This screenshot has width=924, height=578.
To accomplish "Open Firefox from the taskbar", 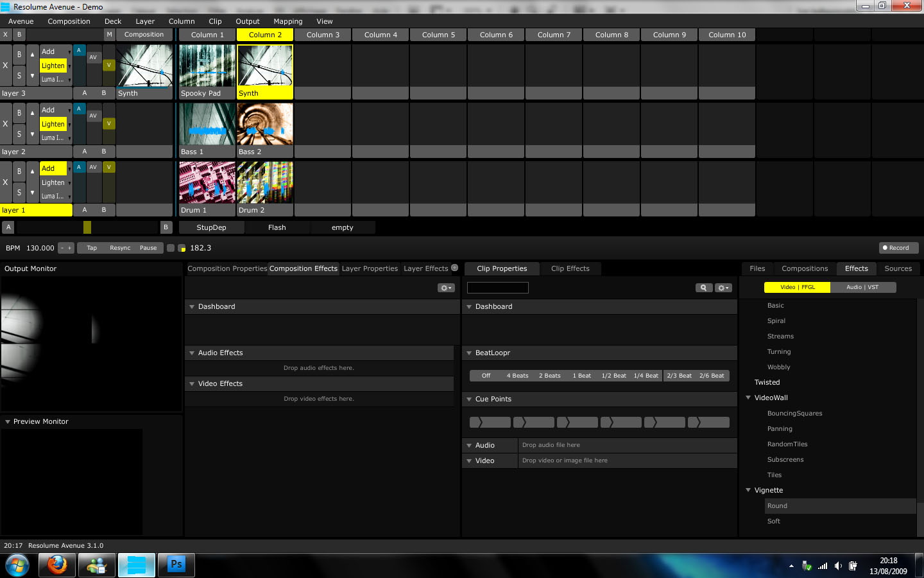I will point(57,565).
